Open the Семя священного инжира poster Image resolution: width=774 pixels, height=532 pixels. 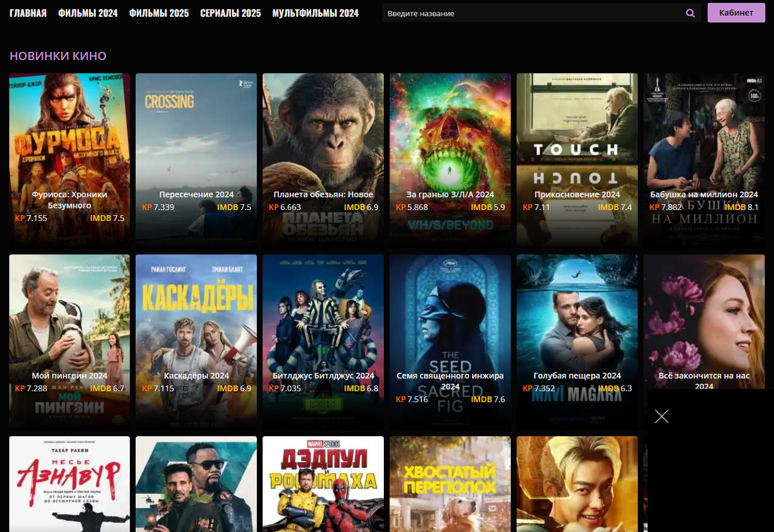(x=450, y=342)
